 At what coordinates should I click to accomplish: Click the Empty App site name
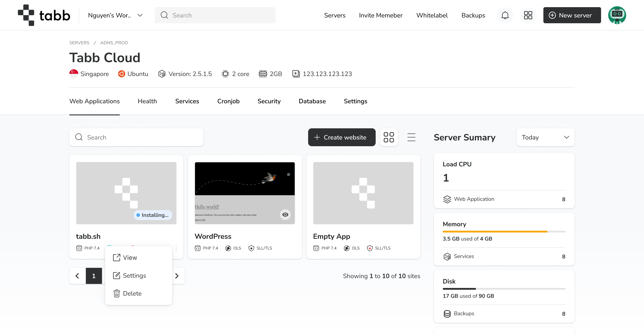[x=331, y=236]
